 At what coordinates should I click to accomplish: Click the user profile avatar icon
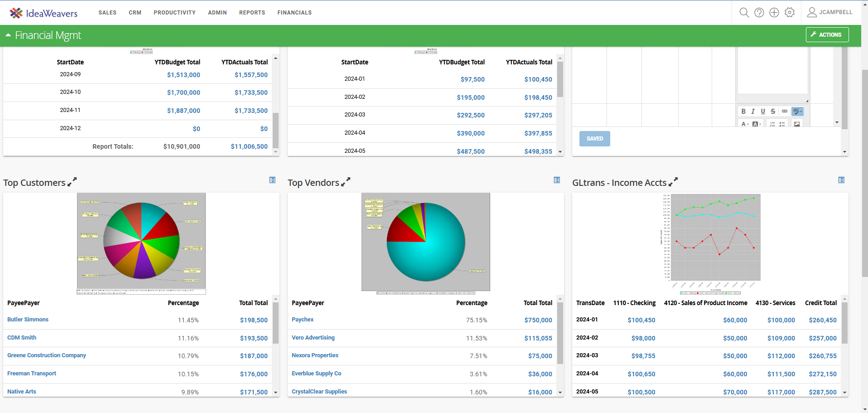coord(812,12)
